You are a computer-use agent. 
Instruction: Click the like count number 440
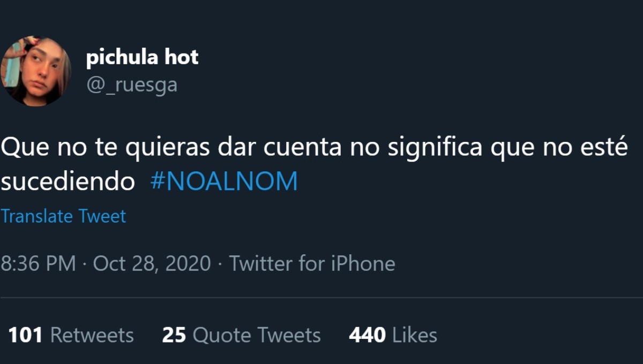[x=367, y=335]
